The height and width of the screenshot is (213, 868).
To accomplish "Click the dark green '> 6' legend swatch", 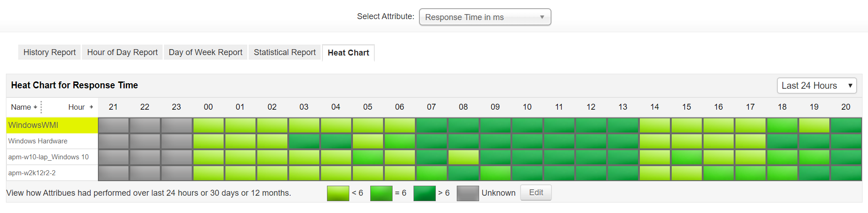I will click(424, 193).
